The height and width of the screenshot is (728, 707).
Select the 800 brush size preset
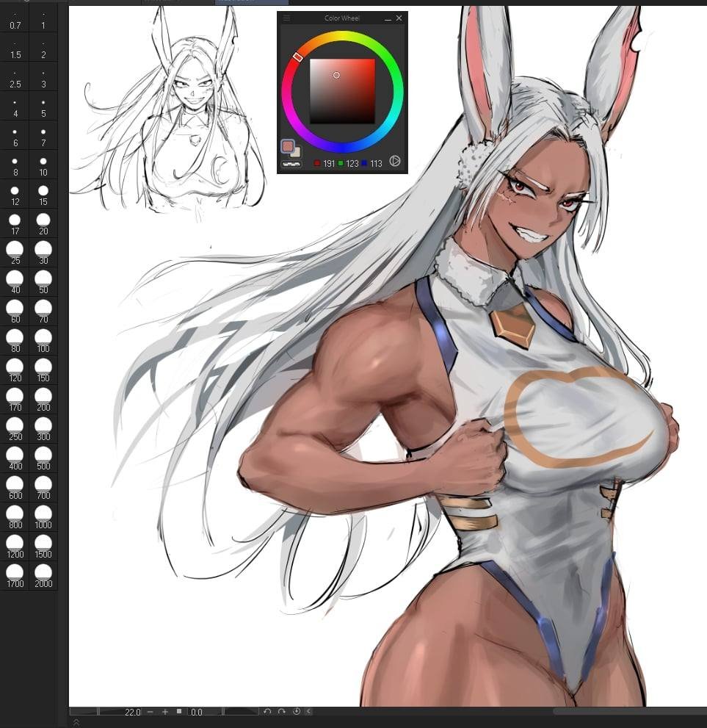click(x=15, y=516)
